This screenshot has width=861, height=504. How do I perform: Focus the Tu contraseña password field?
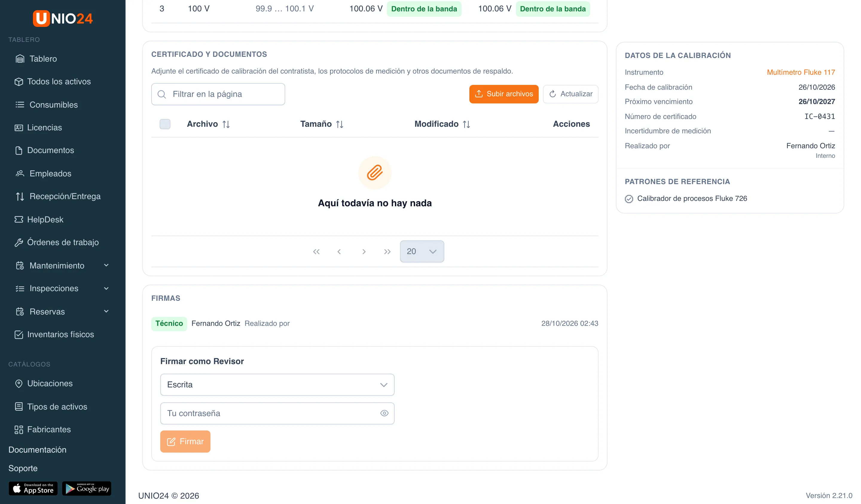click(x=277, y=413)
